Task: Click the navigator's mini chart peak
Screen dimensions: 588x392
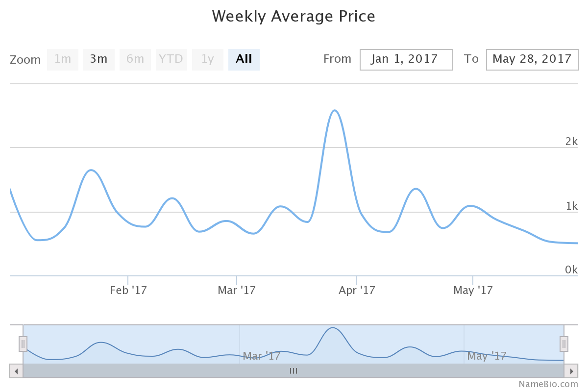Action: (333, 328)
